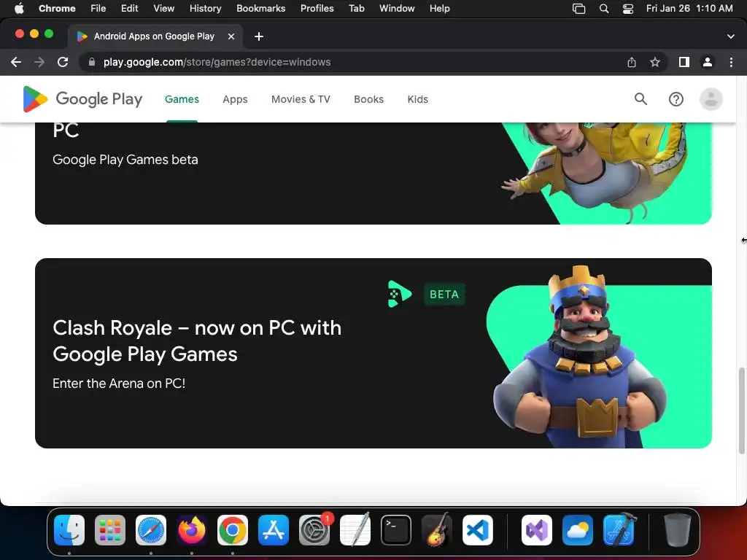Viewport: 747px width, 560px height.
Task: Open Trash from the Dock
Action: 677,530
